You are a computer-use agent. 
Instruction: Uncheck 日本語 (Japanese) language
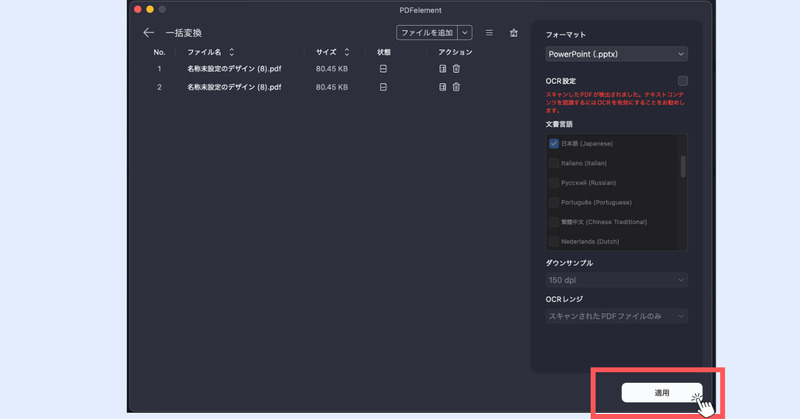(554, 144)
